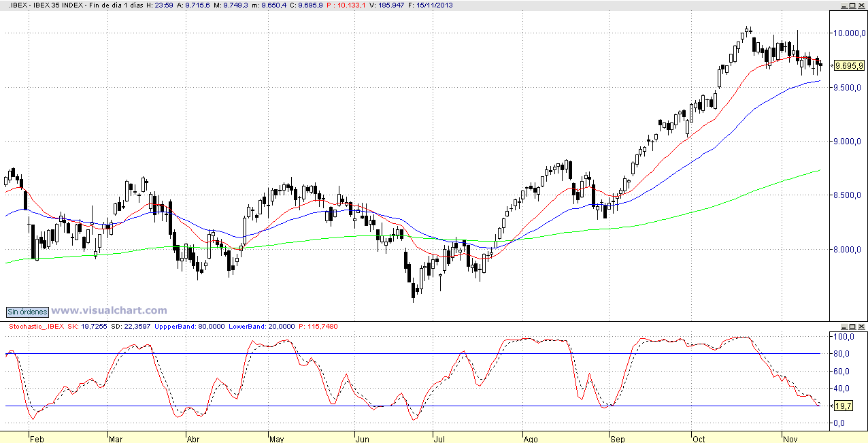
Task: Click the '9.000,0' price axis label
Action: [848, 142]
